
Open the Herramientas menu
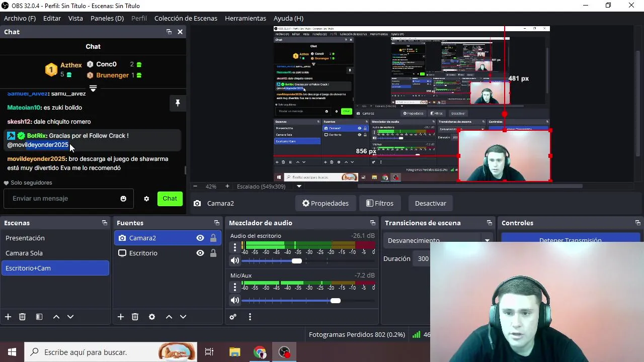click(x=246, y=18)
